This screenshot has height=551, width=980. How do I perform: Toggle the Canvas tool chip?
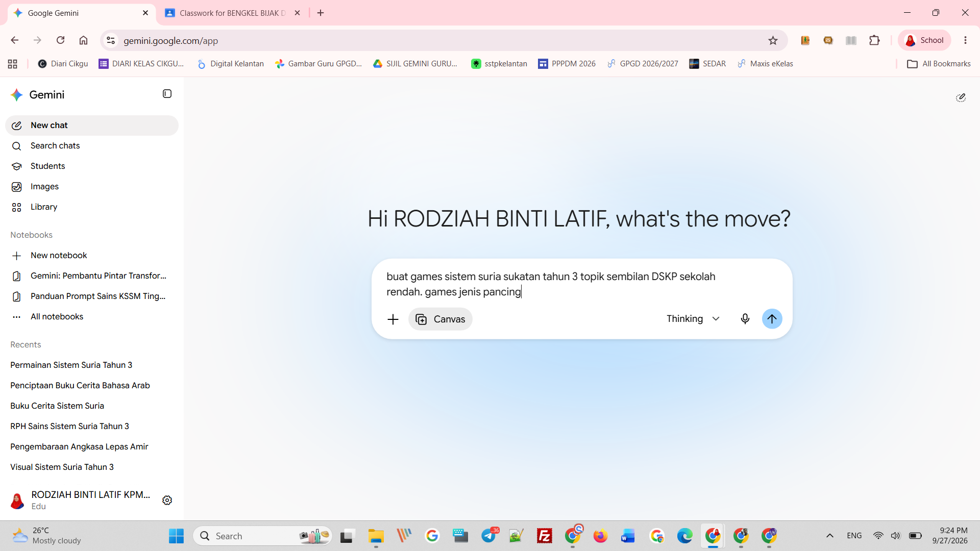tap(440, 319)
